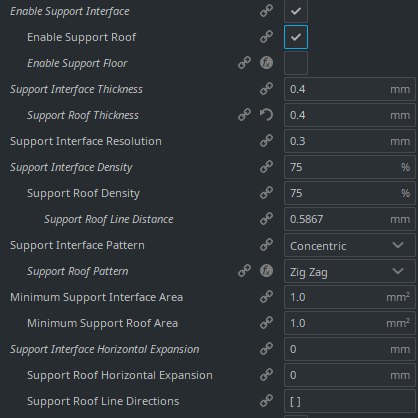Click Support Roof Density percent field

pyautogui.click(x=350, y=193)
